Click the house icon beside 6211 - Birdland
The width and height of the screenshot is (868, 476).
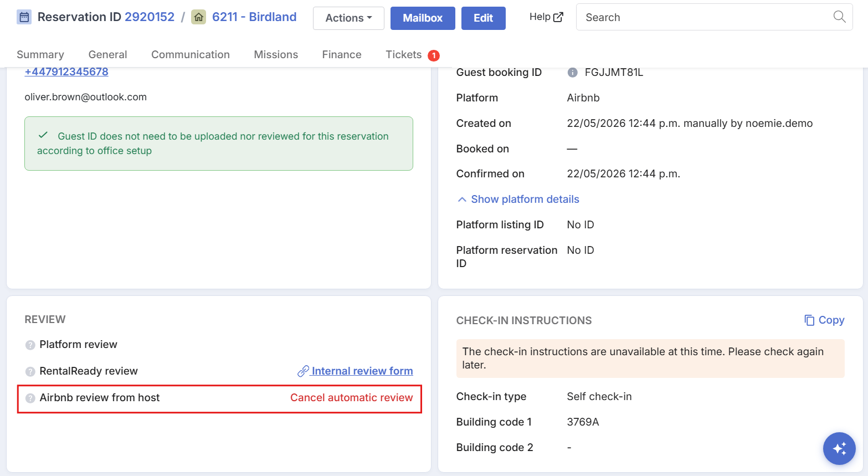[x=198, y=17]
